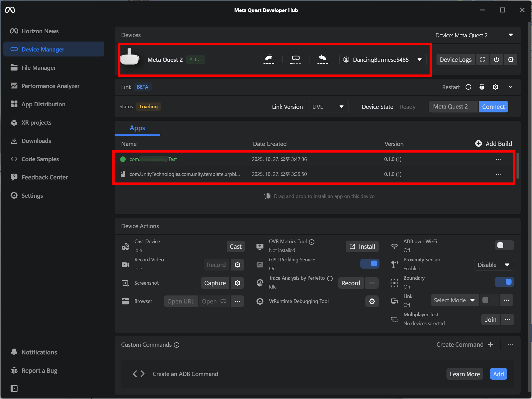532x399 pixels.
Task: Open Settings in sidebar
Action: click(54, 195)
